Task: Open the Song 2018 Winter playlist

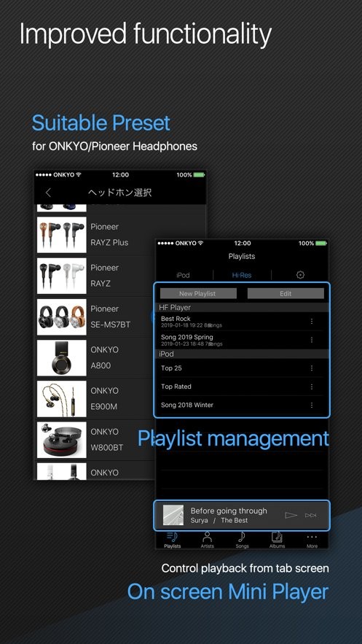Action: pos(242,405)
